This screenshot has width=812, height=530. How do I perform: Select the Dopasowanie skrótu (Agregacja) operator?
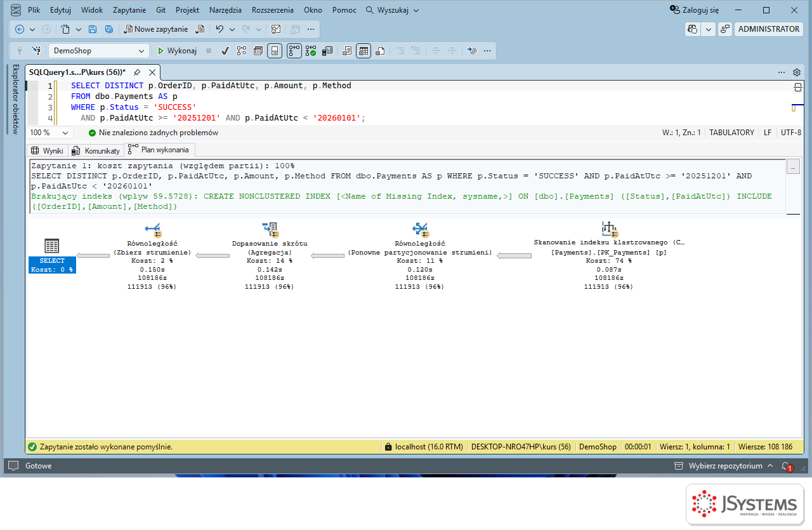(x=270, y=256)
